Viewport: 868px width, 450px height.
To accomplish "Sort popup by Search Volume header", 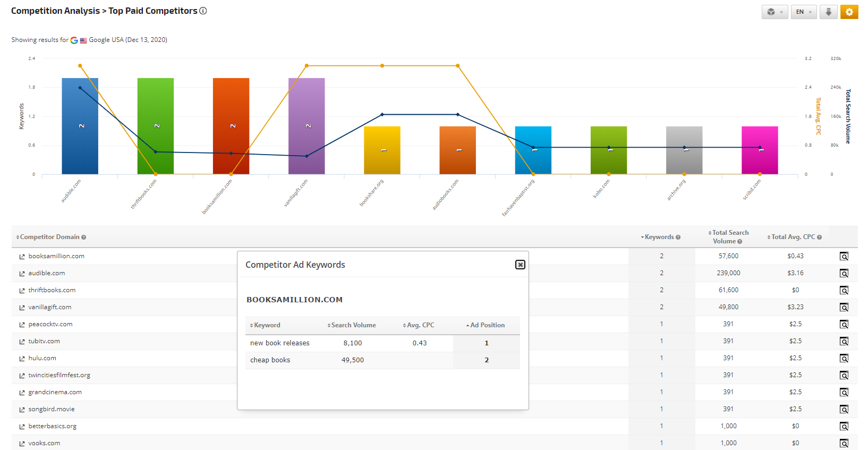I will 353,325.
